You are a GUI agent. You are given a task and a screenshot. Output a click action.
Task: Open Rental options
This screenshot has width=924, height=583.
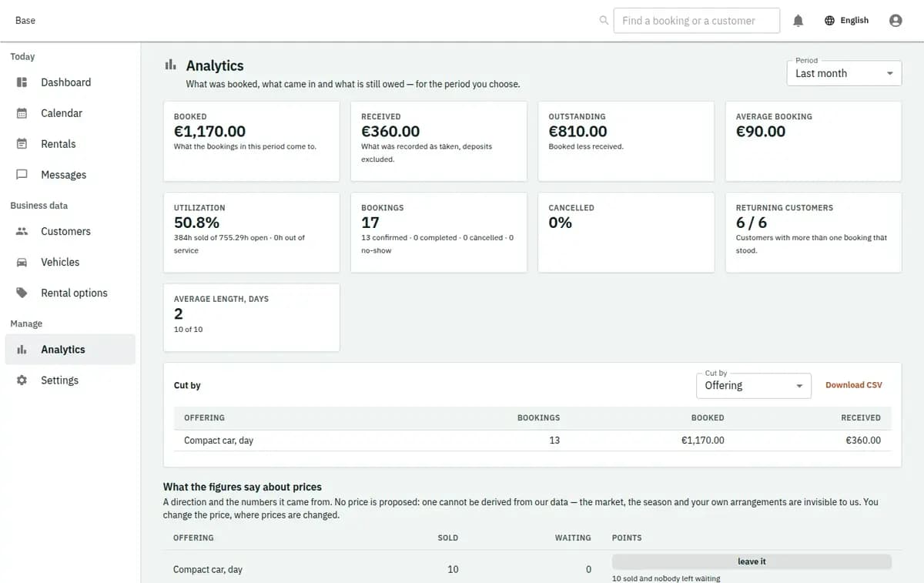pos(70,293)
